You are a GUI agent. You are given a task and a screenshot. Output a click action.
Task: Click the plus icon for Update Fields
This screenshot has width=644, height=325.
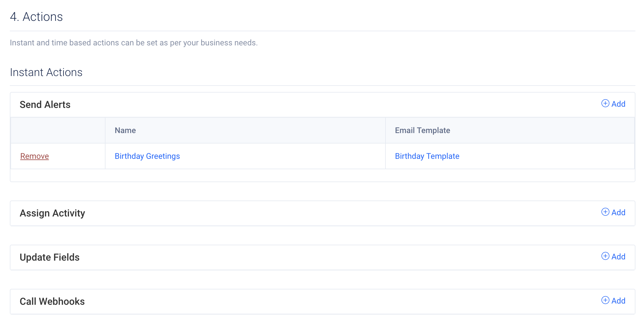605,256
